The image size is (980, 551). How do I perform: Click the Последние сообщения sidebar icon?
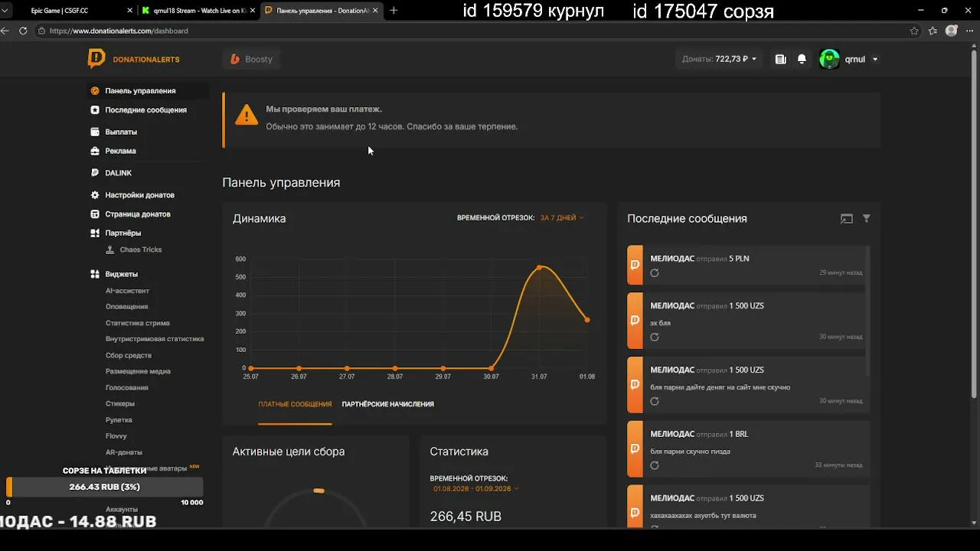point(95,109)
